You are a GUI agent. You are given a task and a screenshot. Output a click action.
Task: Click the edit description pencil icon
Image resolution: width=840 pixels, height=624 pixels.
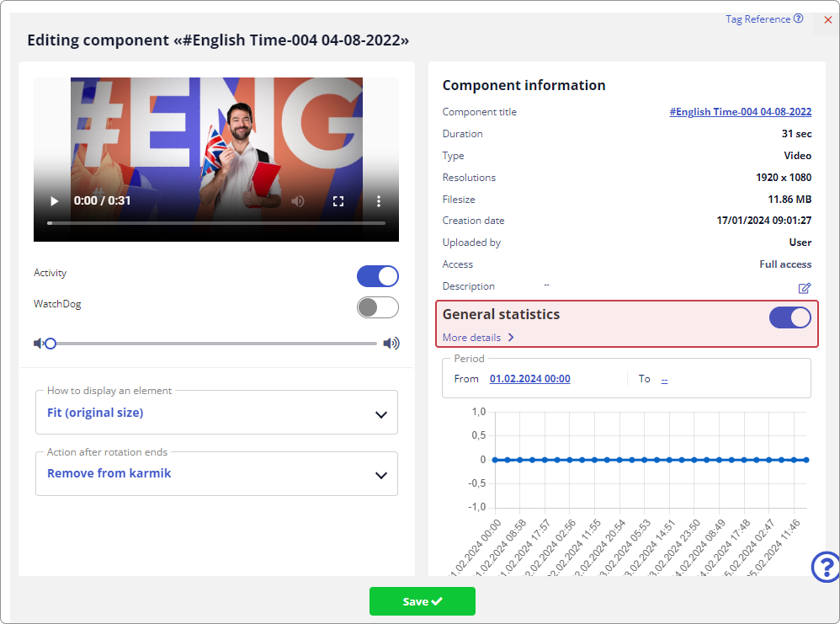click(805, 288)
